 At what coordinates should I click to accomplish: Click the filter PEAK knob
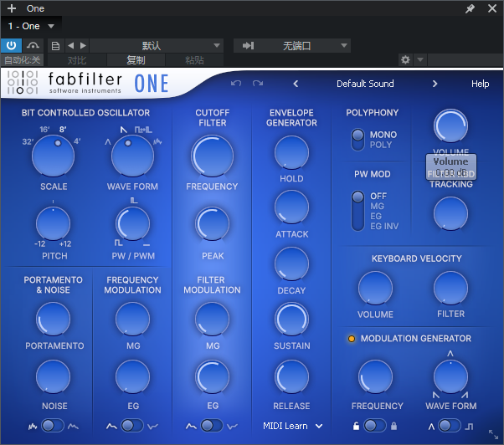212,223
